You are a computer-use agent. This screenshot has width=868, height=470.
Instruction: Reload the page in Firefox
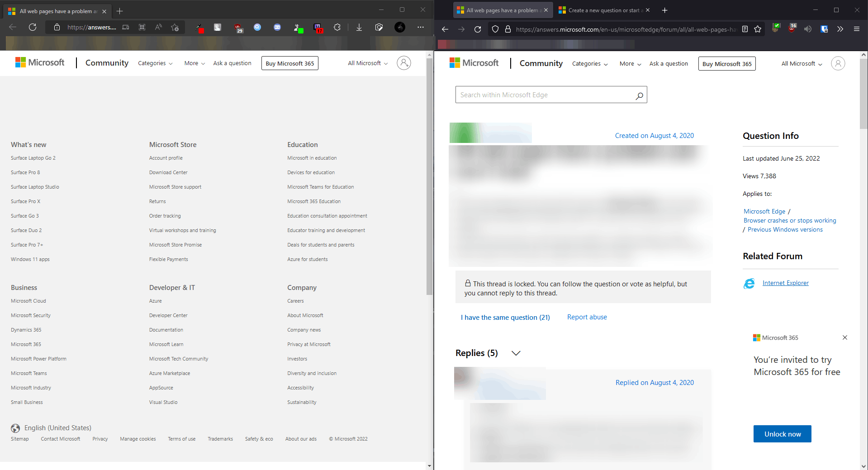coord(478,29)
